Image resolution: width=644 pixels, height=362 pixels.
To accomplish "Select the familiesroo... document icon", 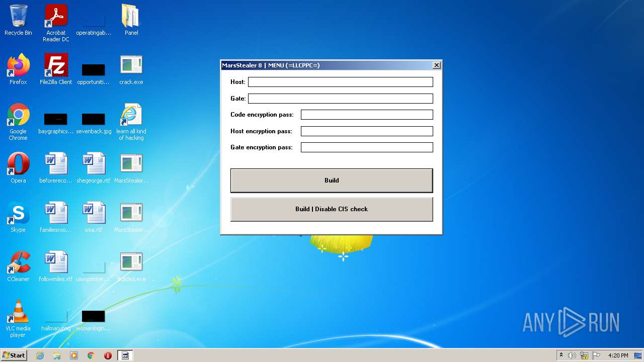I will click(56, 217).
